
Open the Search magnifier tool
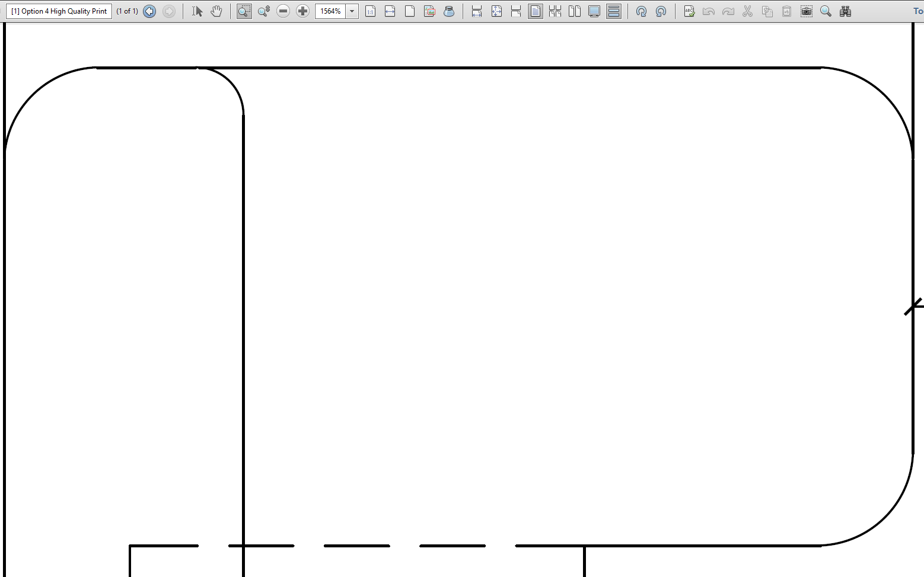tap(826, 11)
